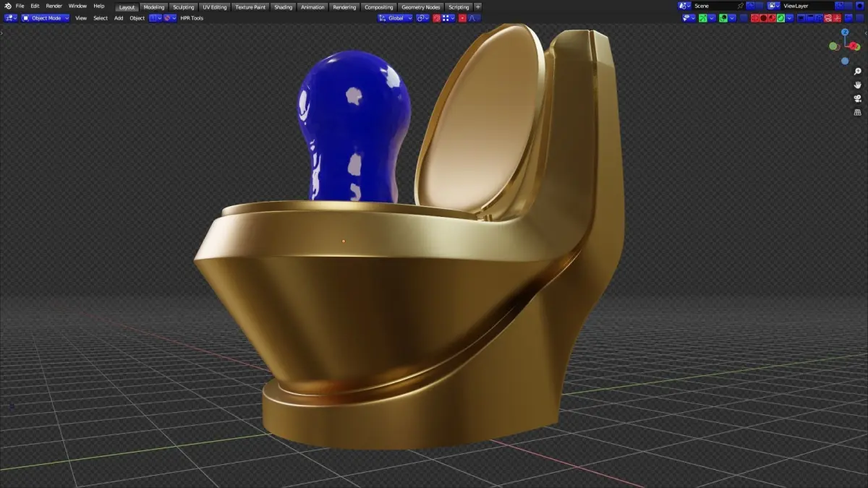This screenshot has width=868, height=488.
Task: Open the snapping options dropdown
Action: click(x=448, y=18)
